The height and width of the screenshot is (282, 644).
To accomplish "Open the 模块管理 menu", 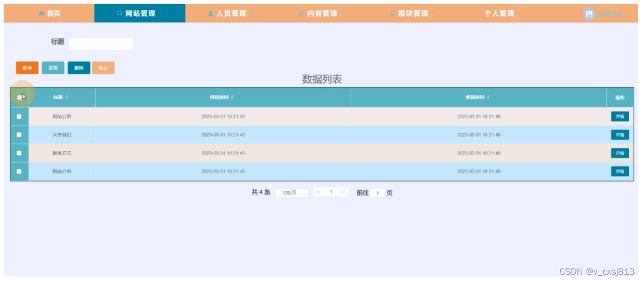I will click(x=412, y=13).
